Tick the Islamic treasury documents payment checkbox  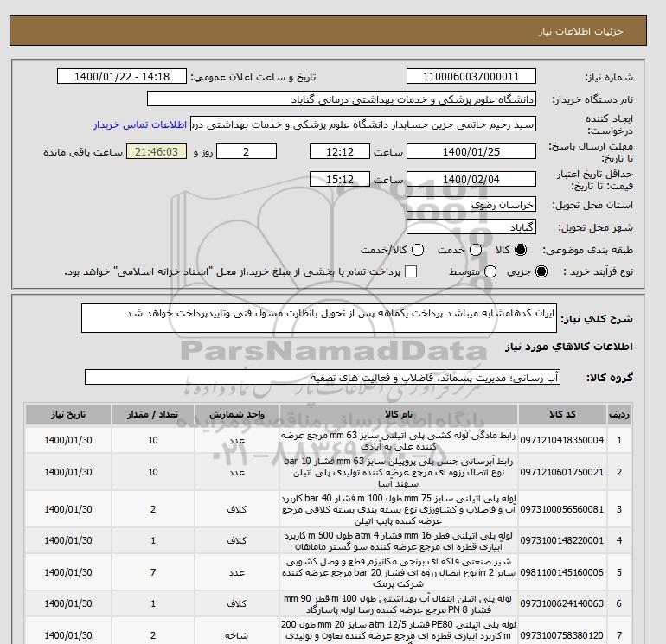[411, 271]
